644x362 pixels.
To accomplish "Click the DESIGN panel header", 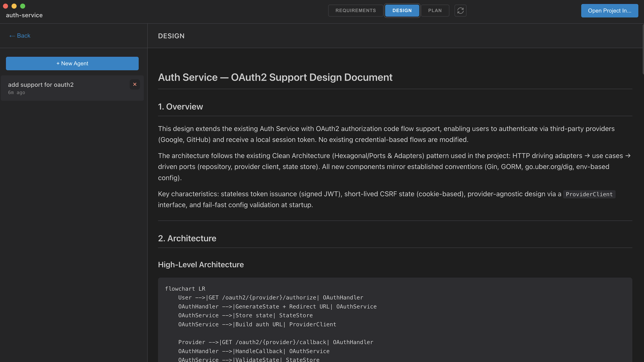I will point(171,36).
